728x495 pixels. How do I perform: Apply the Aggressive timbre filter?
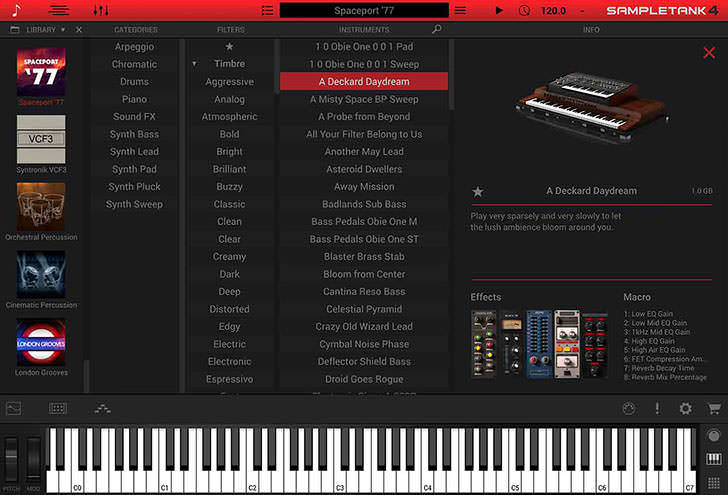[229, 82]
